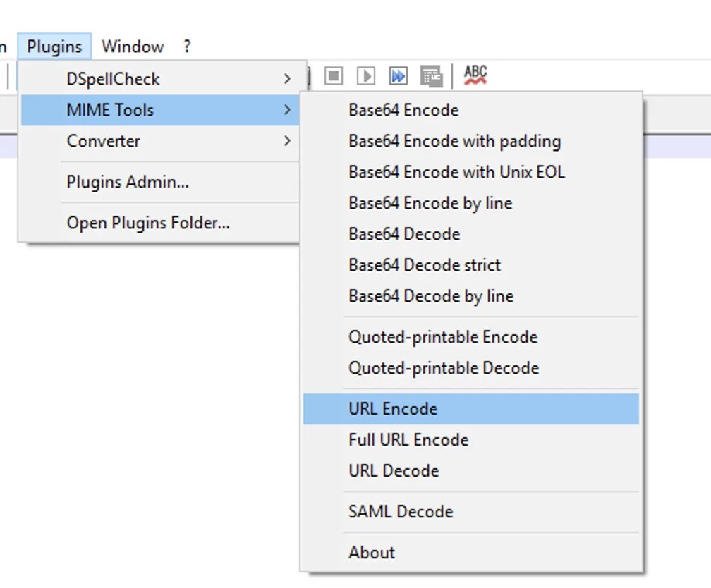Select the Play macro icon
The image size is (711, 588).
click(365, 76)
